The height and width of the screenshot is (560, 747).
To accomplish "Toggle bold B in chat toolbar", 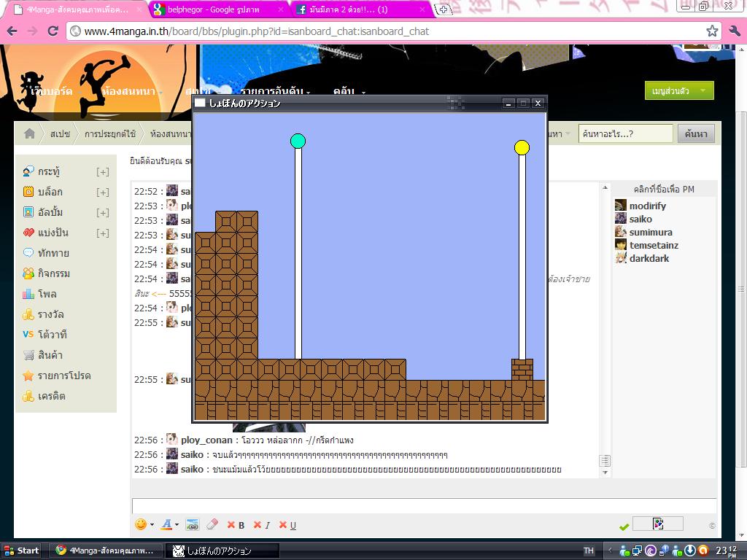I will click(x=236, y=525).
